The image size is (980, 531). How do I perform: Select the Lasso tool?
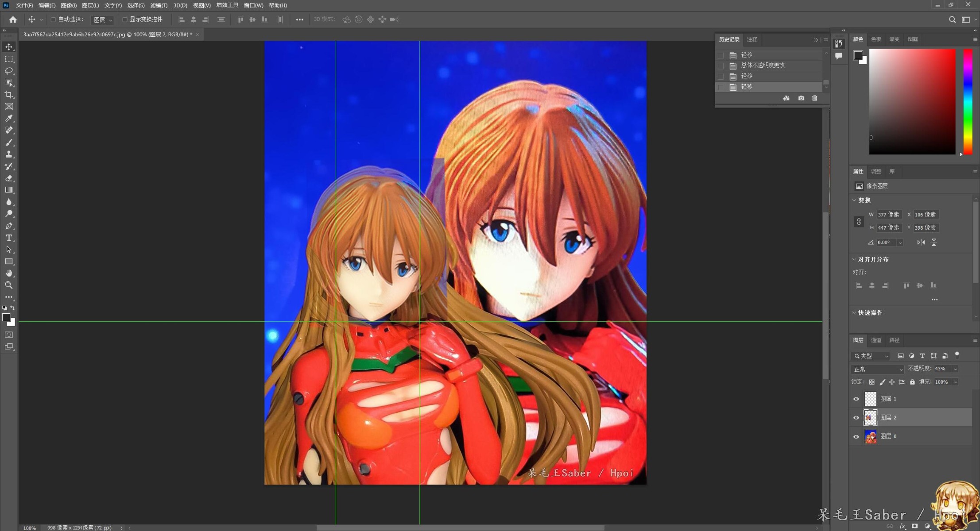pyautogui.click(x=9, y=71)
